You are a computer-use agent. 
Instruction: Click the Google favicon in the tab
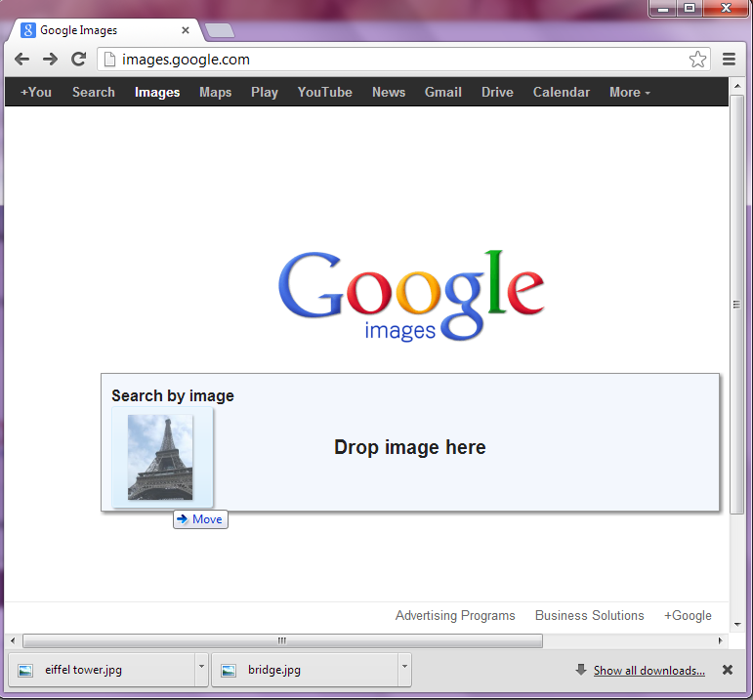(x=28, y=30)
